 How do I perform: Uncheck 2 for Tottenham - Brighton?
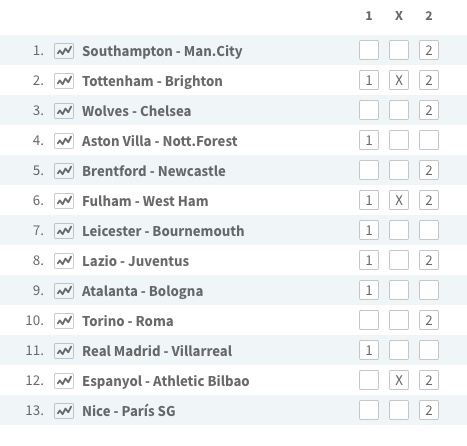(x=429, y=80)
